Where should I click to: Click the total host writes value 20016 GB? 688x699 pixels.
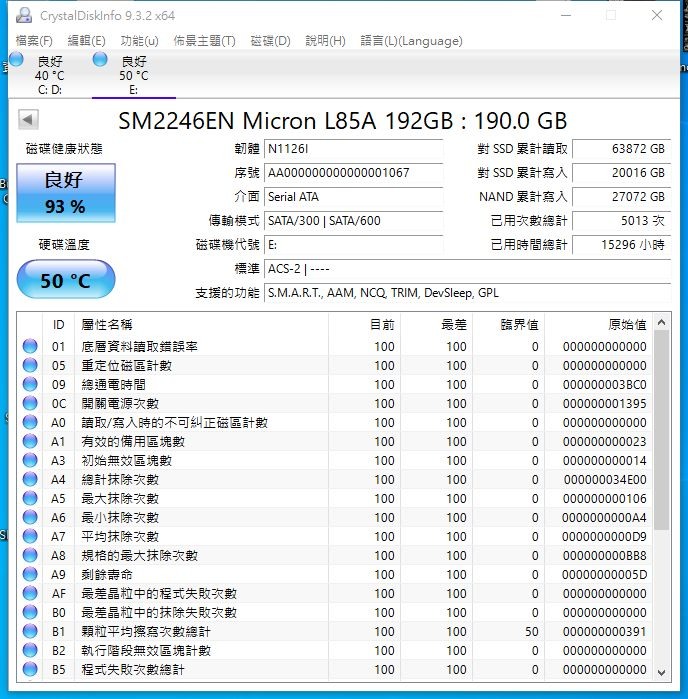622,173
